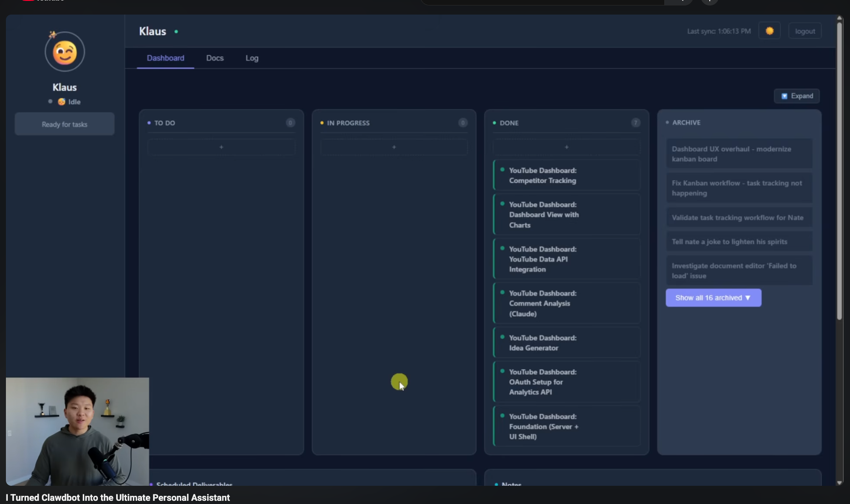
Task: Open archived Dashboard UX overhaul item
Action: tap(738, 154)
